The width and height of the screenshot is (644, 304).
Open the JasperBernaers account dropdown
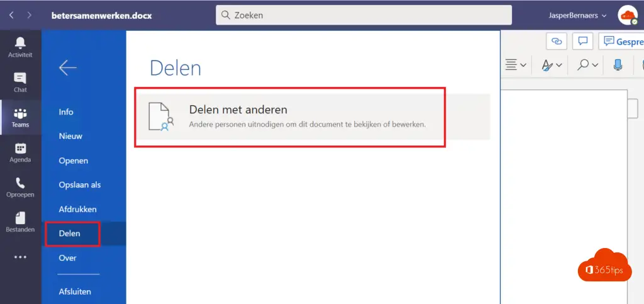(x=577, y=16)
